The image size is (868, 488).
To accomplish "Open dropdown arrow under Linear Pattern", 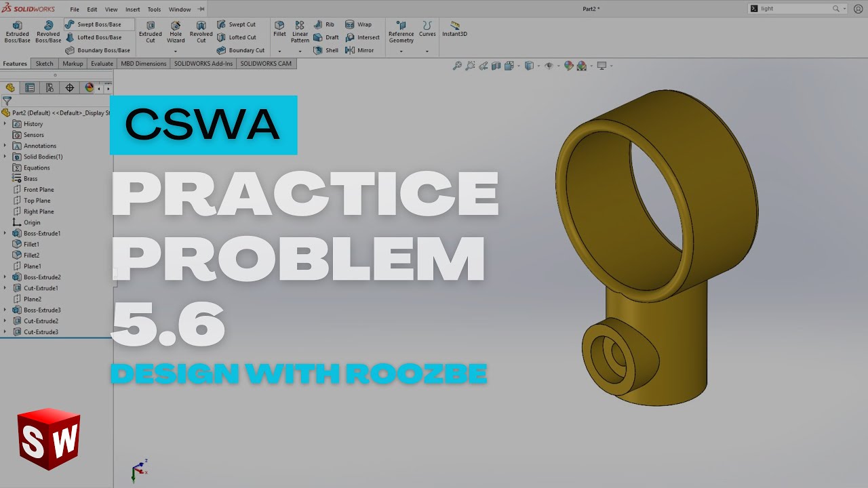I will (x=300, y=52).
